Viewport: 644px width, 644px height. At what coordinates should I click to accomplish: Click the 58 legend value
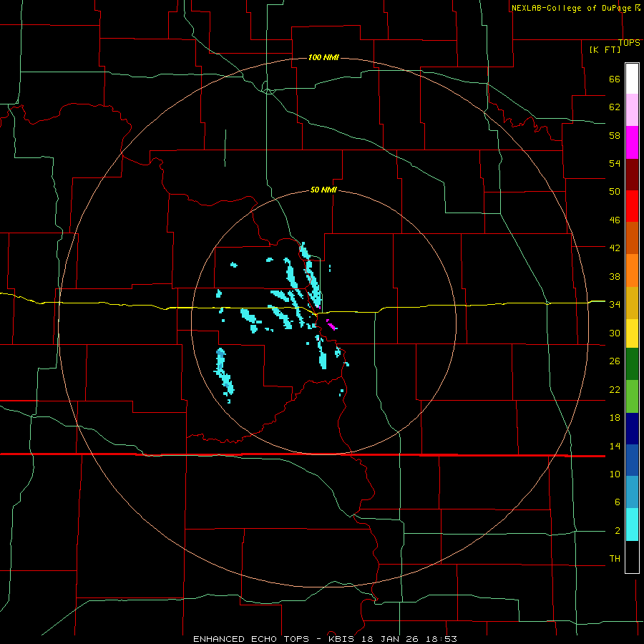pos(615,135)
